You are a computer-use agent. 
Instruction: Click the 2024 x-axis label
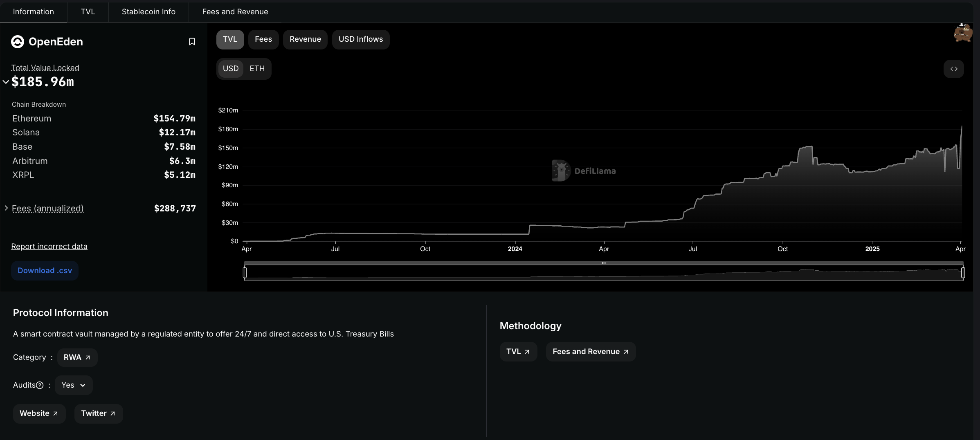(x=515, y=249)
